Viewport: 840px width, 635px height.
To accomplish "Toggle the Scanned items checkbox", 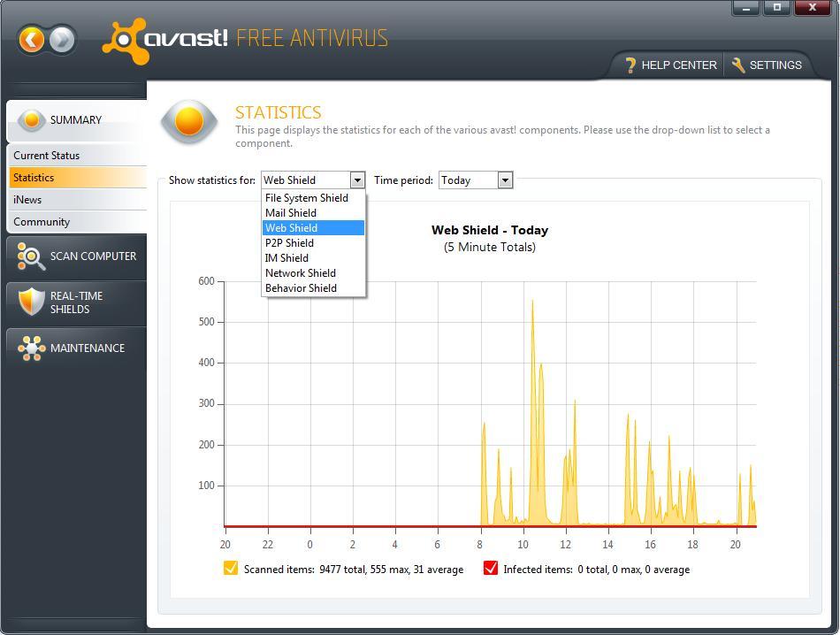I will (231, 568).
